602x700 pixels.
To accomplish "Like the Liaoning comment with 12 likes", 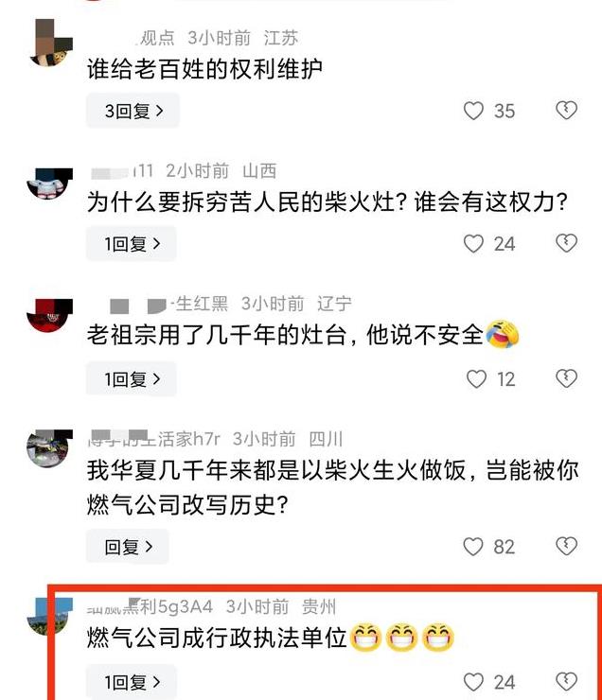I will 476,379.
